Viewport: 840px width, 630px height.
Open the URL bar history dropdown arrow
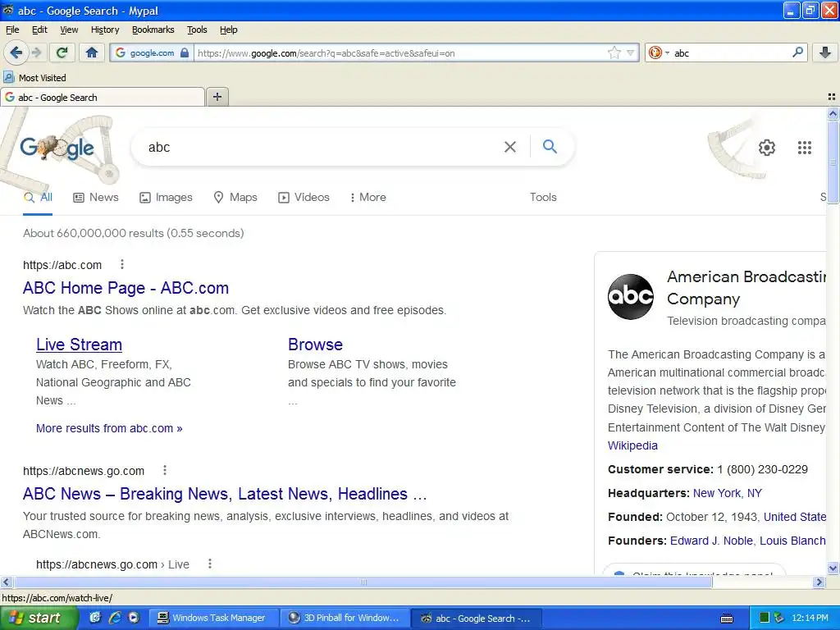631,52
